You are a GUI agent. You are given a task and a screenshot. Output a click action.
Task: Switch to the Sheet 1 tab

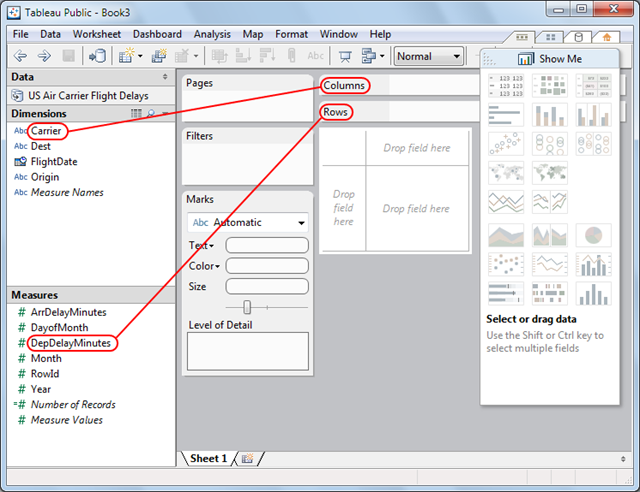tap(208, 459)
